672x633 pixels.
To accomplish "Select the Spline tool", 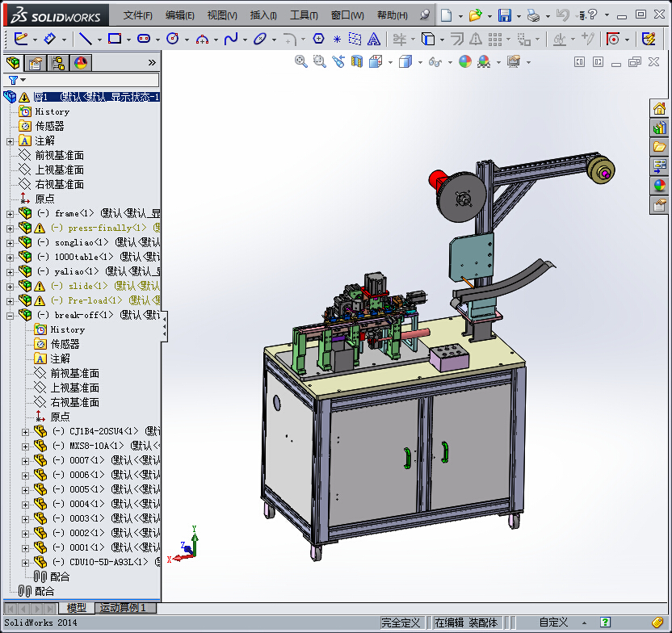I will [x=231, y=39].
